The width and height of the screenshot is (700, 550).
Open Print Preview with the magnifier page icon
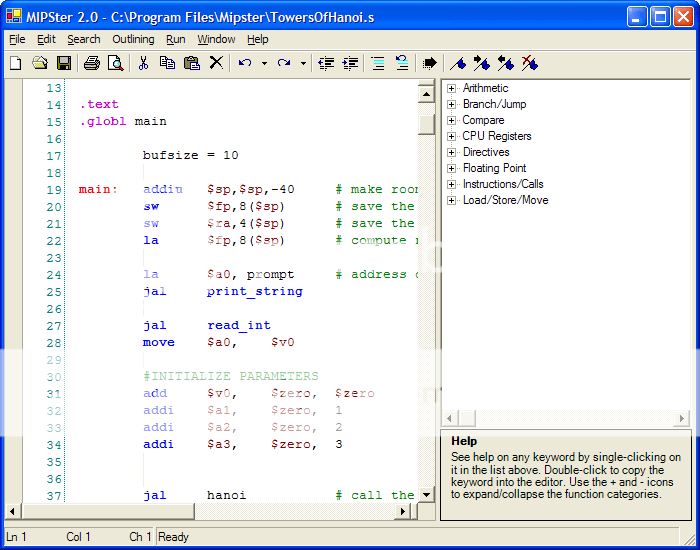click(x=116, y=63)
